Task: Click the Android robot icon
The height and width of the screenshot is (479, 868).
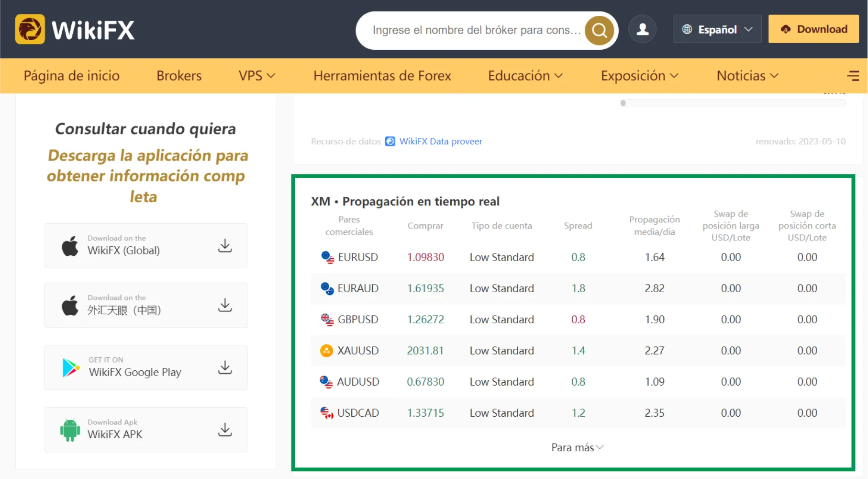Action: 70,430
